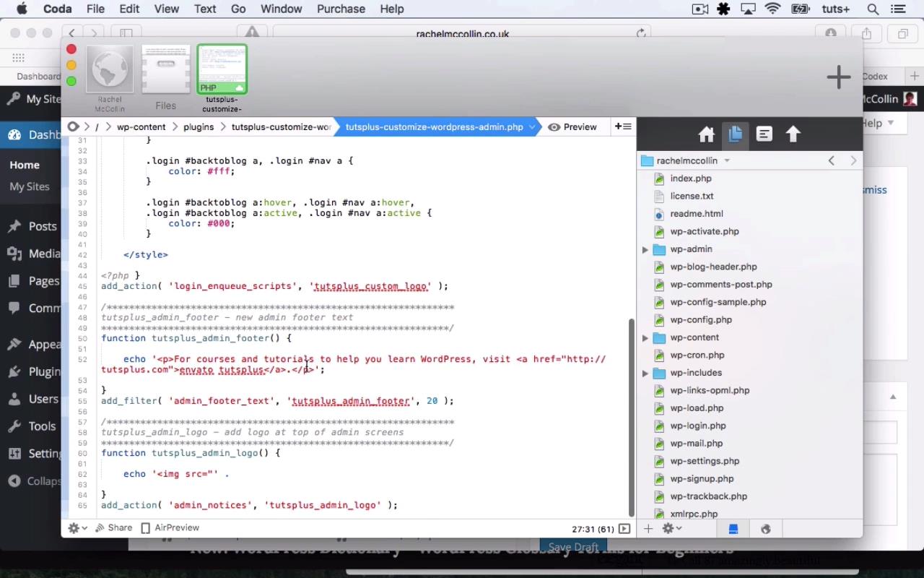Add a new tab with plus button
The width and height of the screenshot is (924, 578).
click(x=838, y=77)
